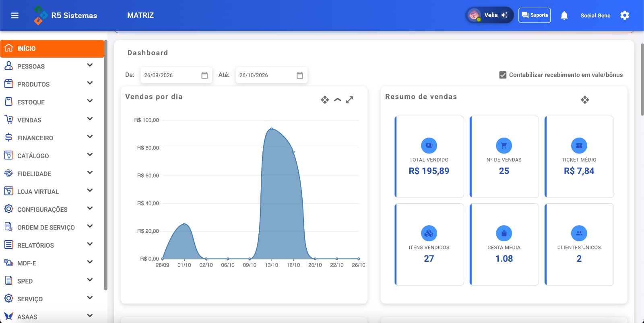644x323 pixels.
Task: Open the notifications bell
Action: click(564, 15)
